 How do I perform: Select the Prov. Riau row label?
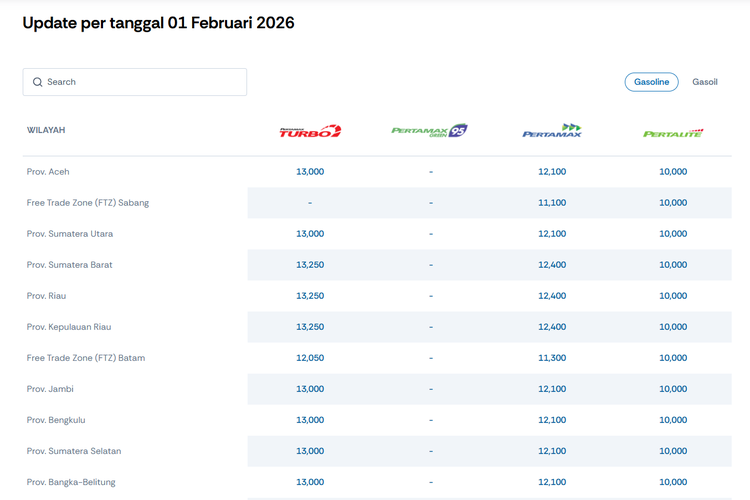click(x=46, y=296)
